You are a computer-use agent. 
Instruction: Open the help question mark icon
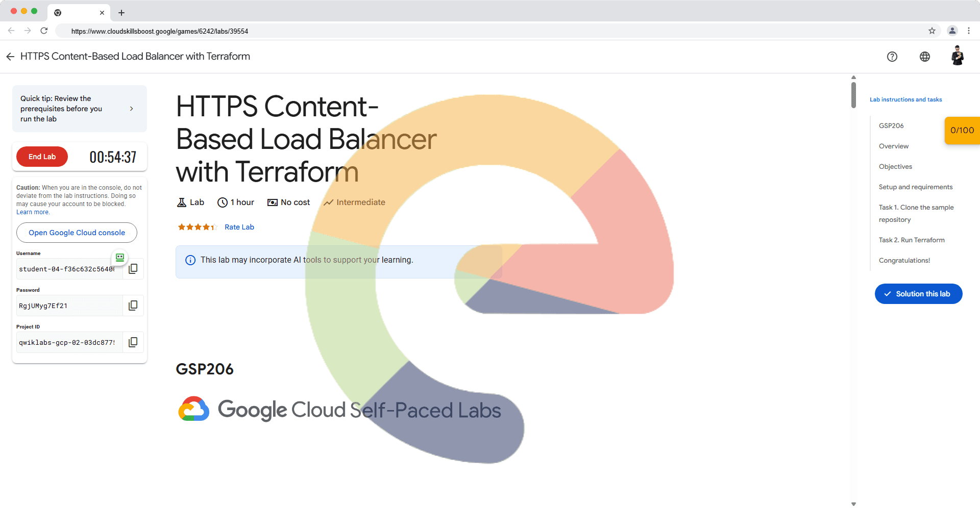click(x=892, y=57)
